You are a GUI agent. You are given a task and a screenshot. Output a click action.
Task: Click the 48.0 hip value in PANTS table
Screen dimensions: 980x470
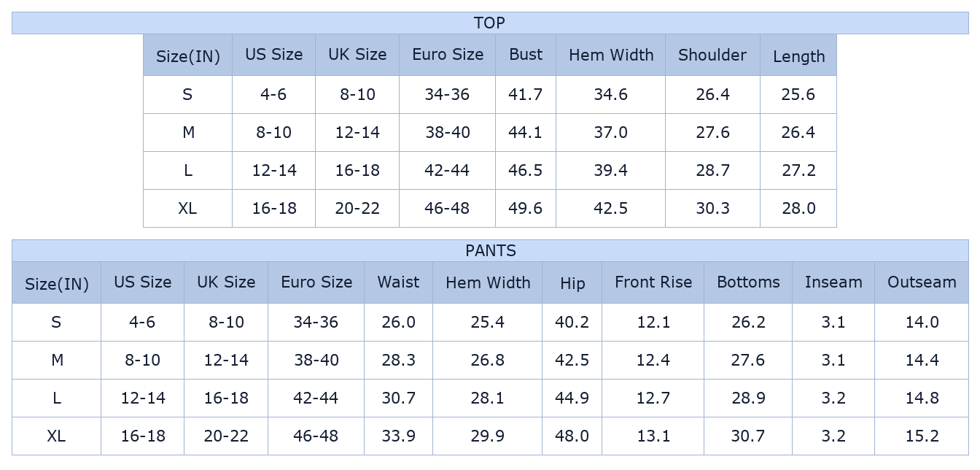(572, 436)
